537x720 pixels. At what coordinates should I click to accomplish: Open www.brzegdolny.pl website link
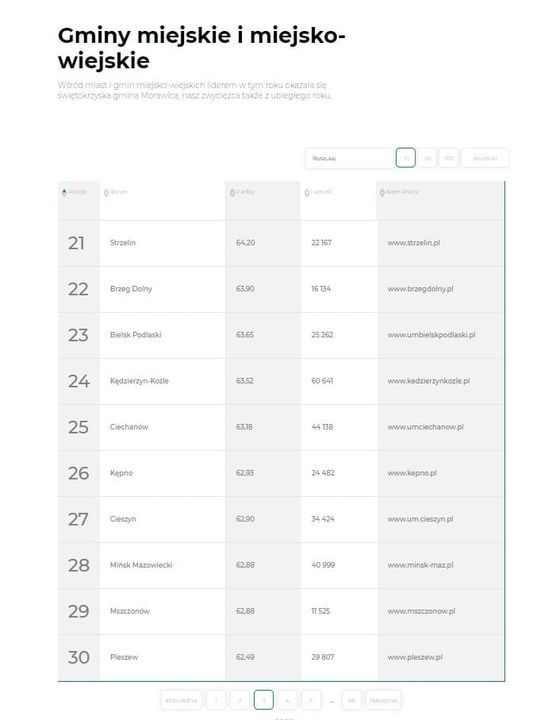pos(420,289)
